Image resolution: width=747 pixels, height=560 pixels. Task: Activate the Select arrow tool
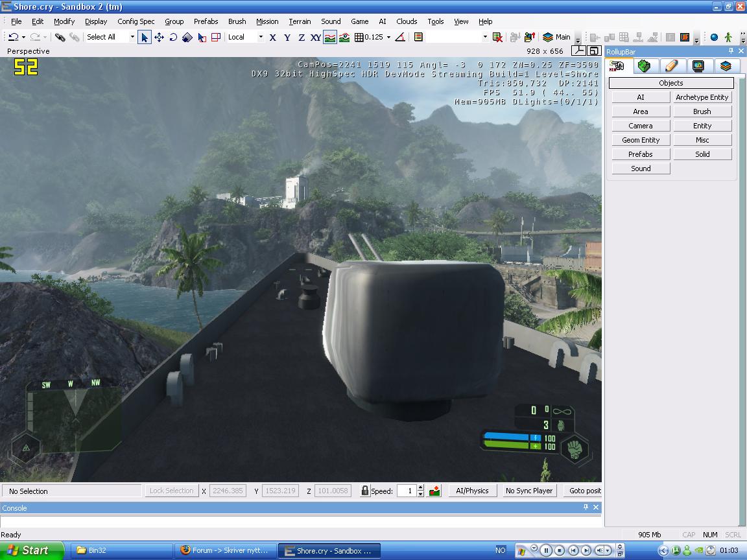[145, 37]
